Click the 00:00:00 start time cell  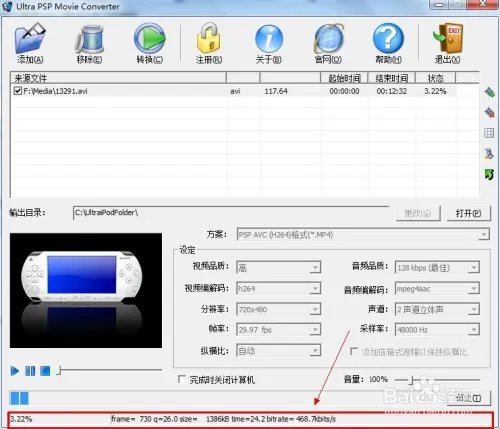pyautogui.click(x=344, y=91)
